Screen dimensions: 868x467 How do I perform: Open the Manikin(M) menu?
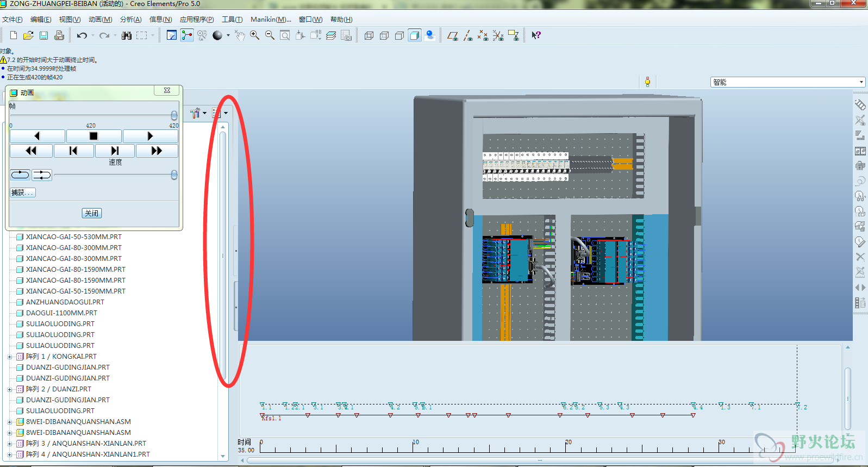(271, 20)
